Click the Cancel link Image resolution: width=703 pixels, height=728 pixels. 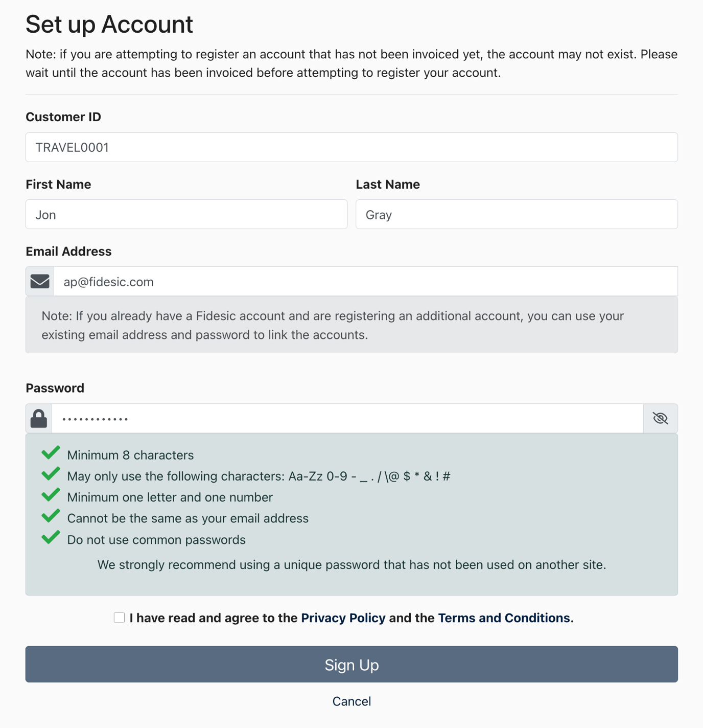coord(351,701)
